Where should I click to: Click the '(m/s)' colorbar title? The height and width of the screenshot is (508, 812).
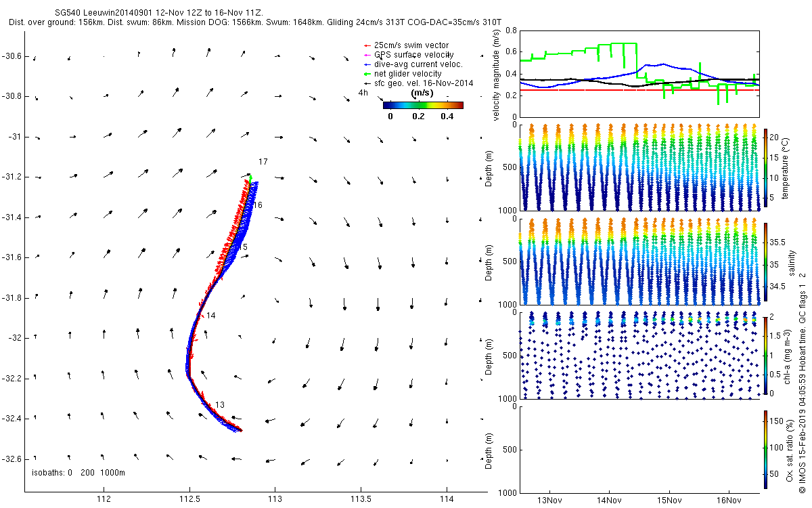(x=423, y=93)
